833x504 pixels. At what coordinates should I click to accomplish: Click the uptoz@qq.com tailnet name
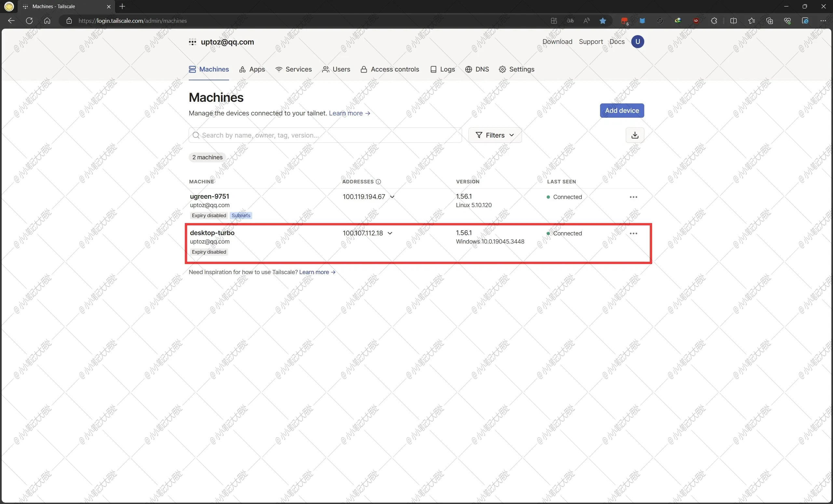[x=227, y=42]
